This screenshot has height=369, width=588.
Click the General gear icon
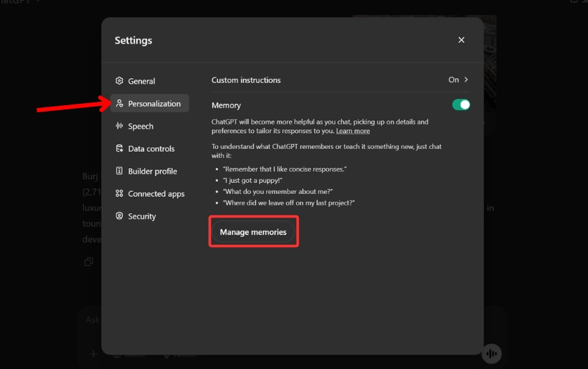[119, 81]
